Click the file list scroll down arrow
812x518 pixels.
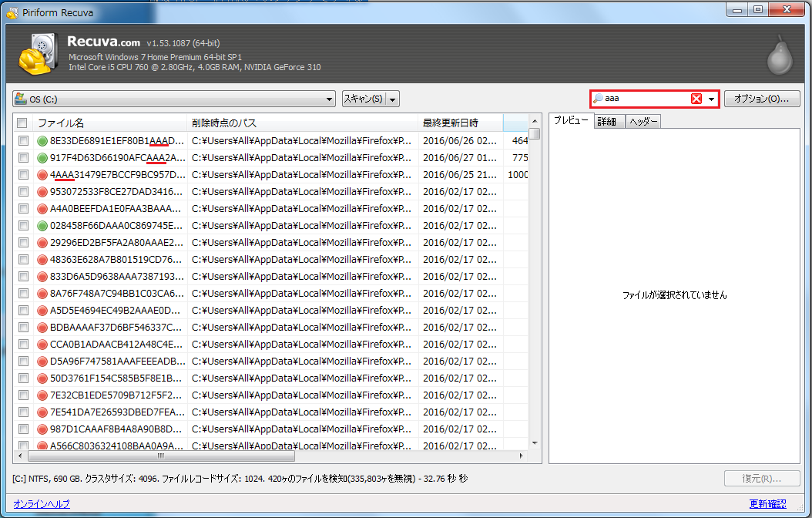tap(535, 443)
